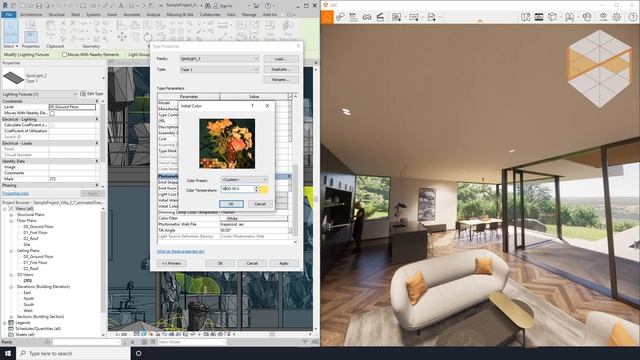This screenshot has height=360, width=640.
Task: Toggle Moves With Nearby Ele... checkbox in Properties
Action: tap(52, 113)
